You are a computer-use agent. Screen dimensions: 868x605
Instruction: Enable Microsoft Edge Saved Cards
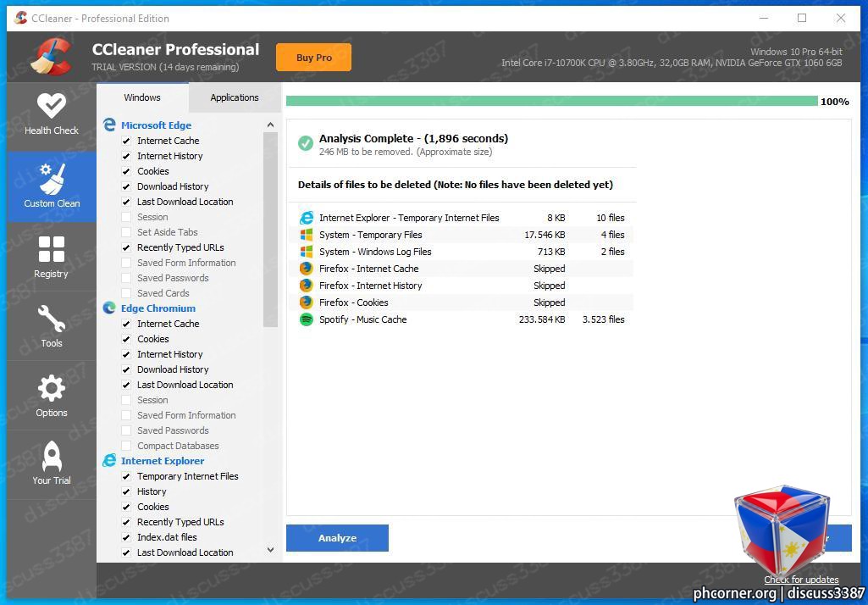pyautogui.click(x=126, y=294)
